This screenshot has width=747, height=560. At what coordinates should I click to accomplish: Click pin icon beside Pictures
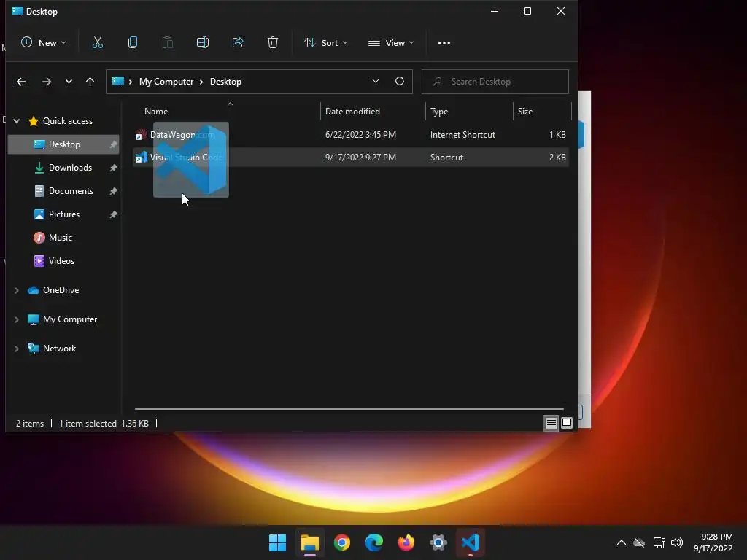113,214
